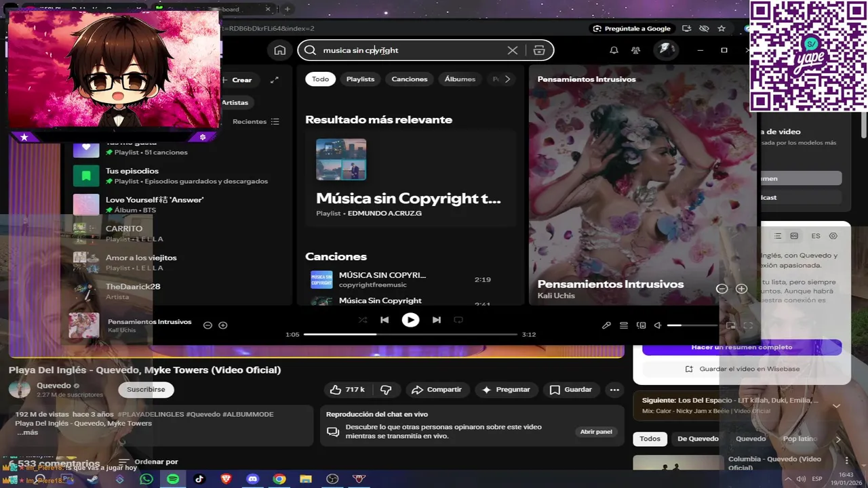
Task: Click Guardar el video en Wisebase
Action: click(742, 369)
